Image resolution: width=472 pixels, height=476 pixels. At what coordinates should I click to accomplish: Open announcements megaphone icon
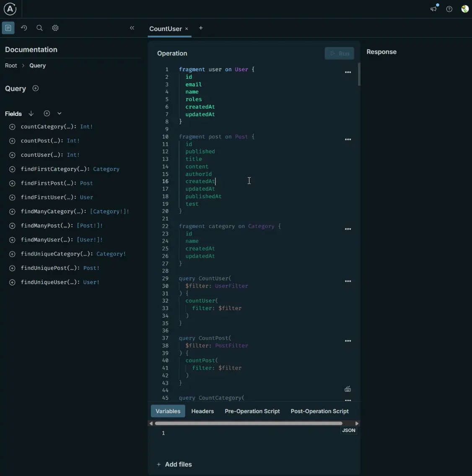[x=434, y=9]
